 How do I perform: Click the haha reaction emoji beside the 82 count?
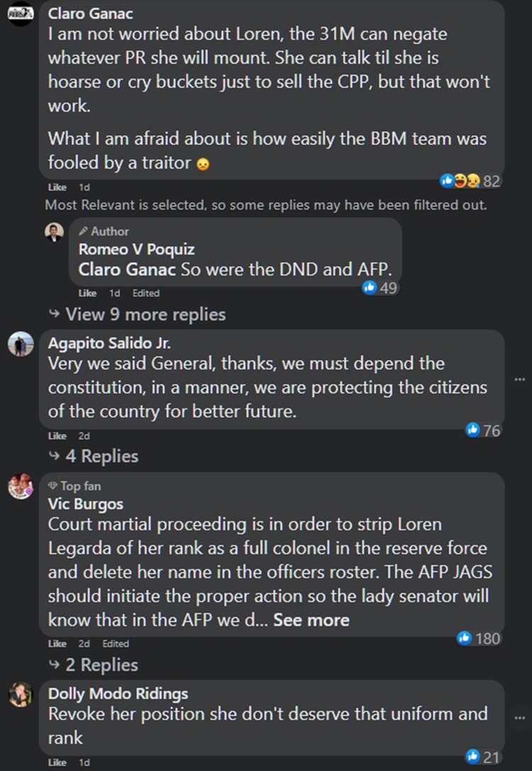[460, 181]
